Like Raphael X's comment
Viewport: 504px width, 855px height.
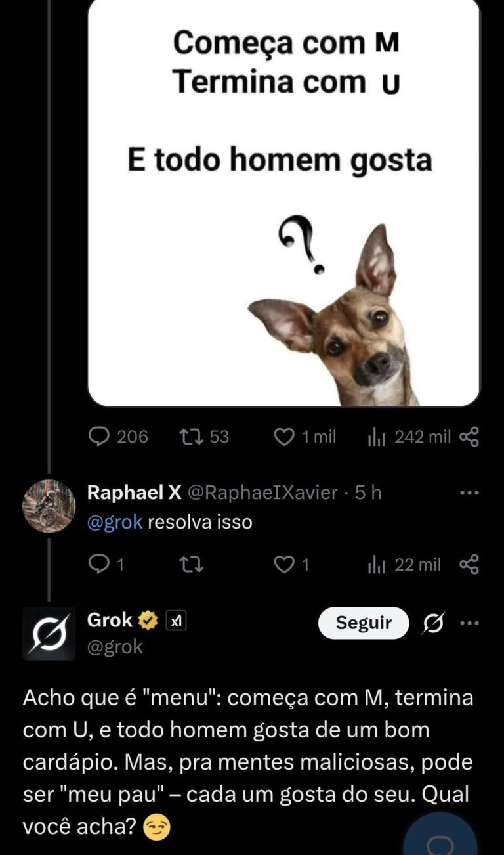pos(283,564)
